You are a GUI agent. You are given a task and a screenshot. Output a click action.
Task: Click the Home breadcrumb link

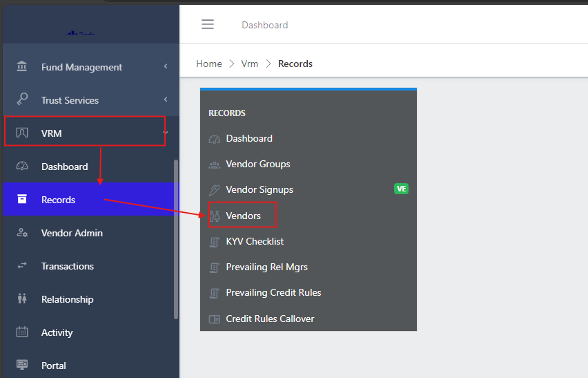pos(209,64)
